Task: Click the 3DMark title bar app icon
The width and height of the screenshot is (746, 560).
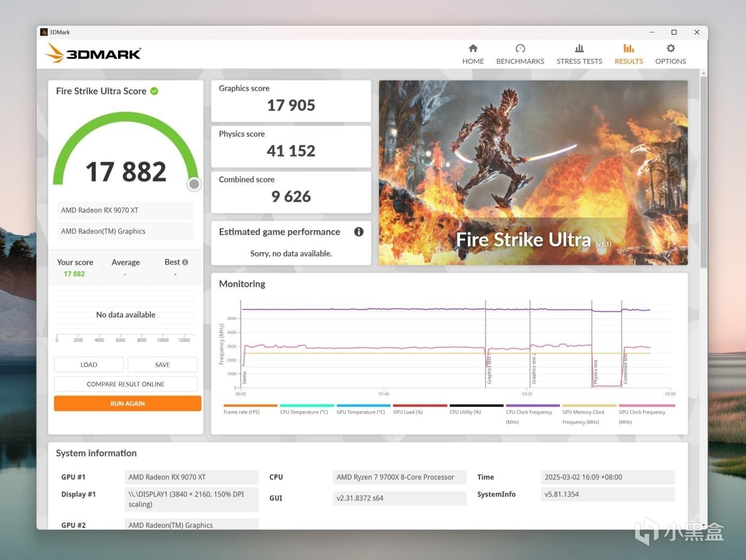Action: pyautogui.click(x=44, y=32)
